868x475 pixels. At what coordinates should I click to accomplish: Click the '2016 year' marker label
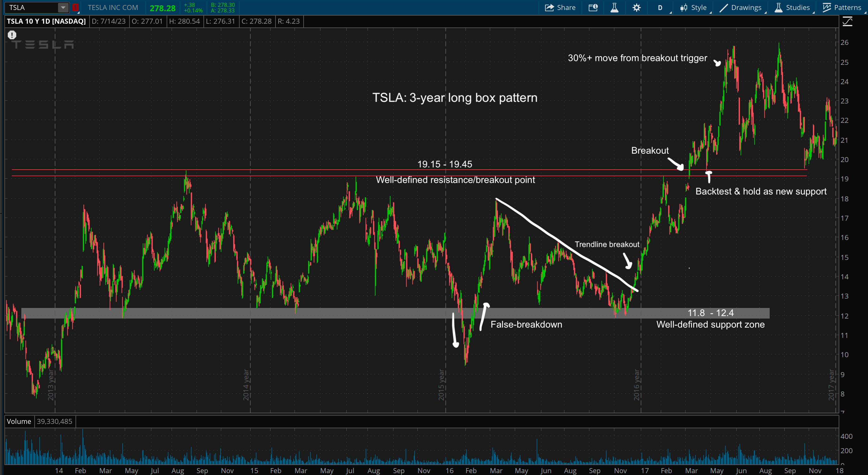tap(636, 385)
